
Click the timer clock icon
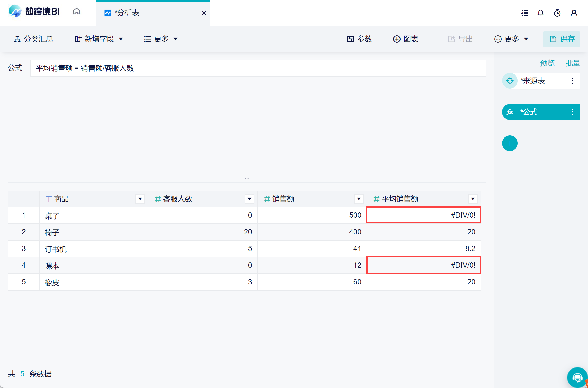pos(557,13)
